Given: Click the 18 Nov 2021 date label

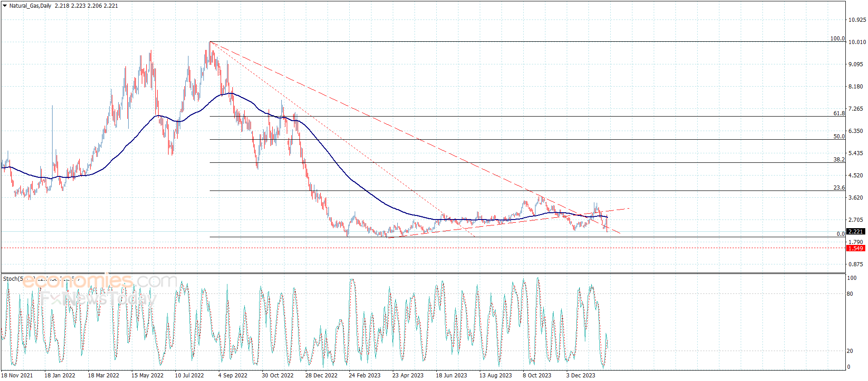Looking at the screenshot, I should click(x=17, y=375).
